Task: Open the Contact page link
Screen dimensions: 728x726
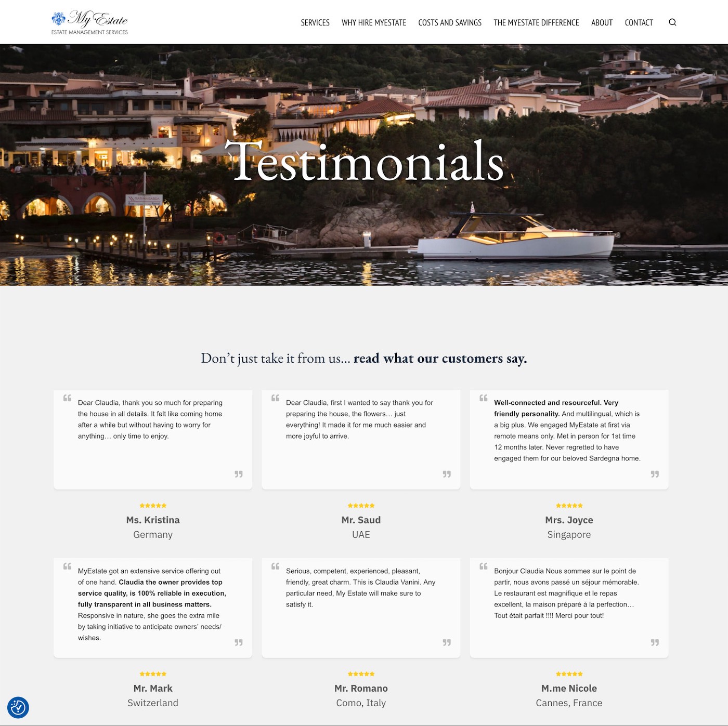Action: [x=639, y=23]
